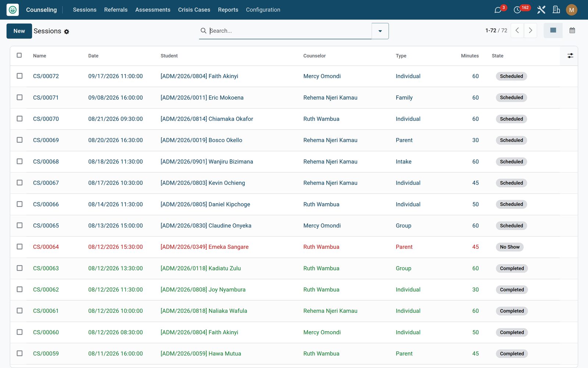Open the company building icon
The image size is (588, 368).
point(556,10)
